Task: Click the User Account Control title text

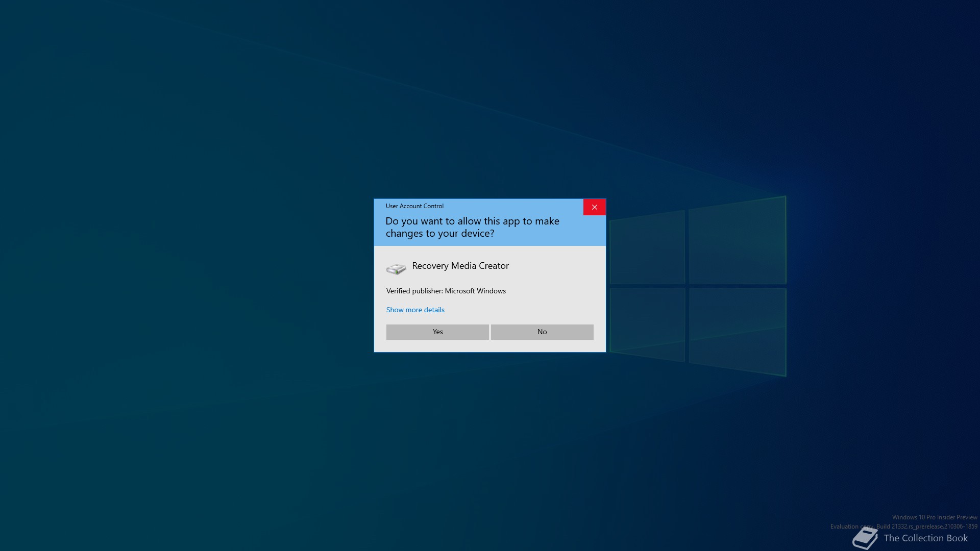Action: pyautogui.click(x=414, y=206)
